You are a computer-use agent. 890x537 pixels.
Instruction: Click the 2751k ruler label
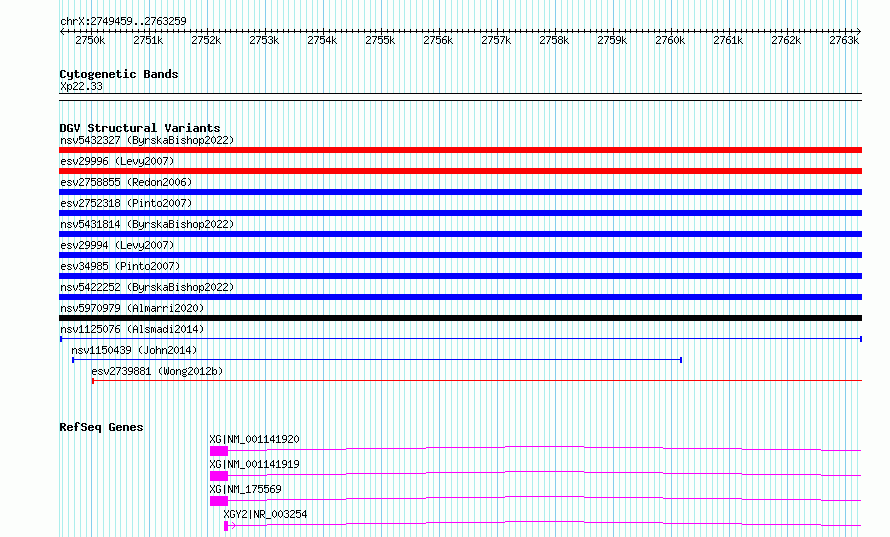pyautogui.click(x=148, y=40)
